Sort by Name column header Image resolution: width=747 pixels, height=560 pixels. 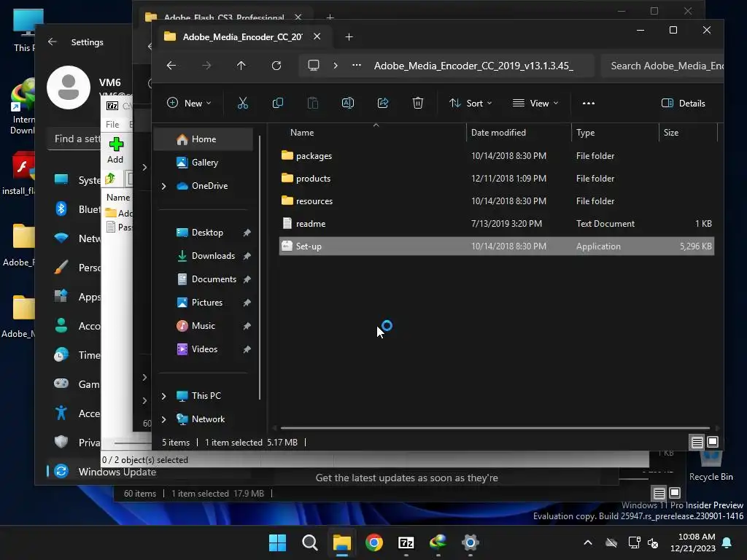pyautogui.click(x=373, y=133)
